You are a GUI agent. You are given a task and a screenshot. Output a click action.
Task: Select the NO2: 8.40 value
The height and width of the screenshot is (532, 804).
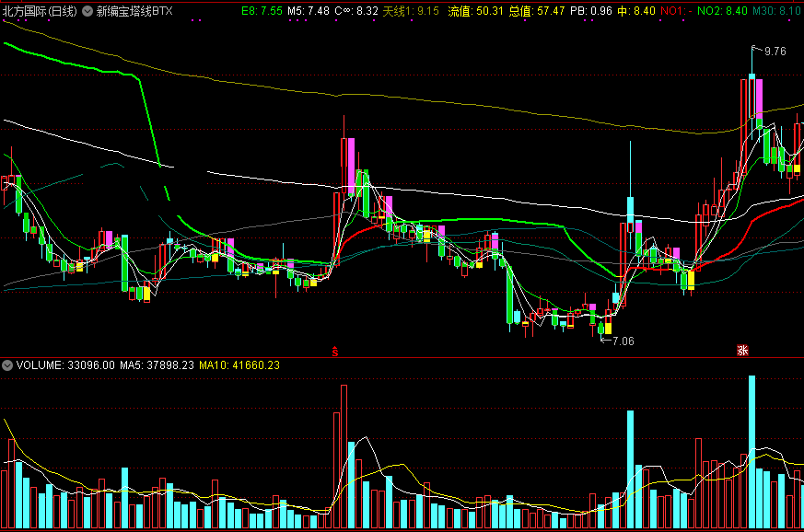[x=722, y=11]
